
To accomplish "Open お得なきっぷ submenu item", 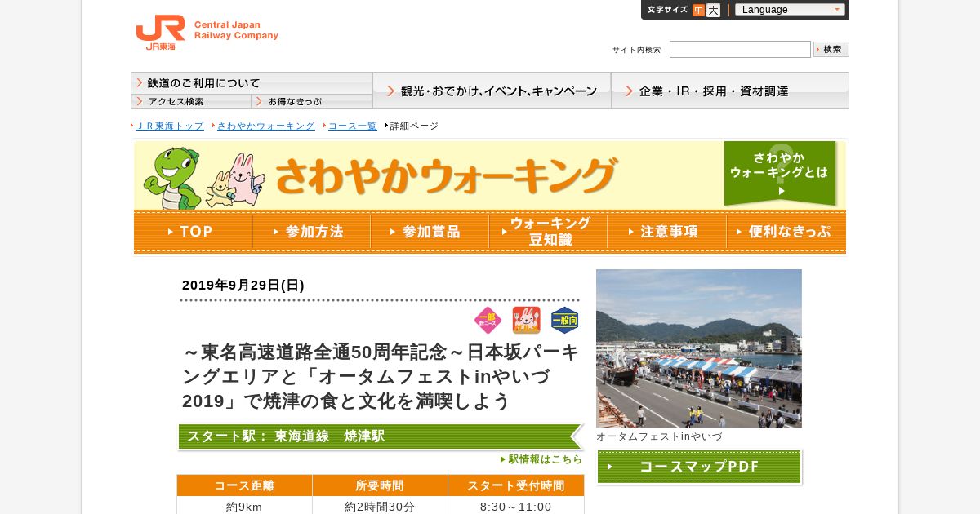I will point(312,101).
